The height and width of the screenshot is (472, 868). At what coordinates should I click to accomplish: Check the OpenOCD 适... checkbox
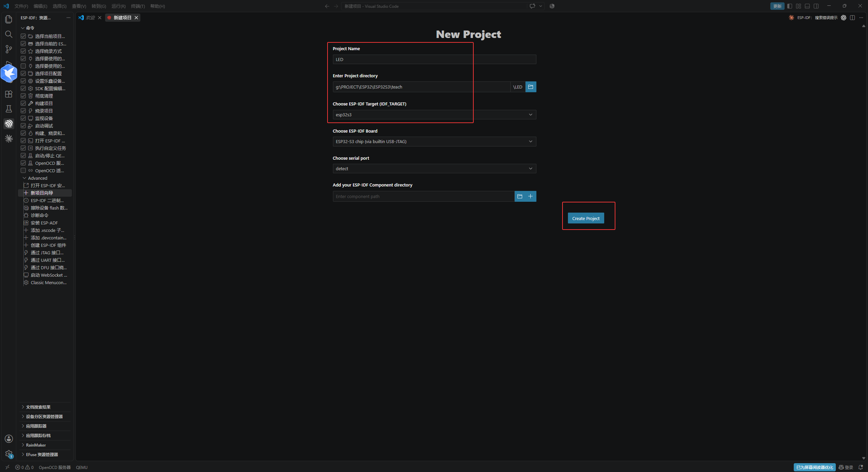click(x=23, y=171)
